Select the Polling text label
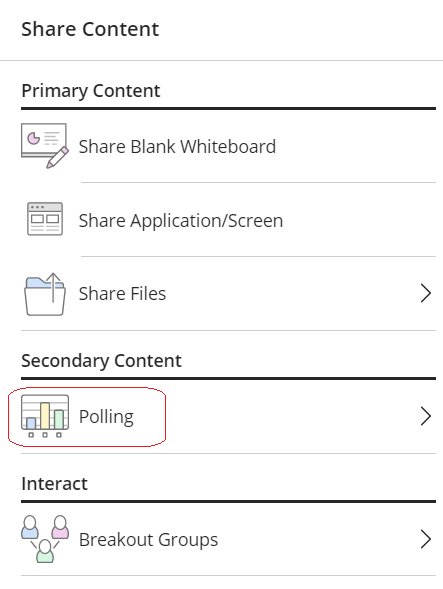Screen dimensions: 443x589 [x=106, y=417]
